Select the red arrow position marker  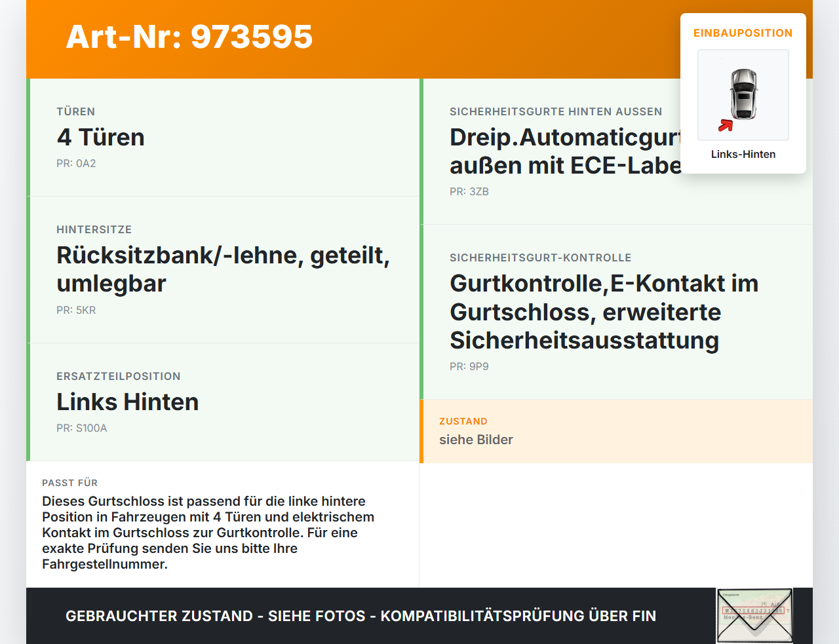(726, 126)
